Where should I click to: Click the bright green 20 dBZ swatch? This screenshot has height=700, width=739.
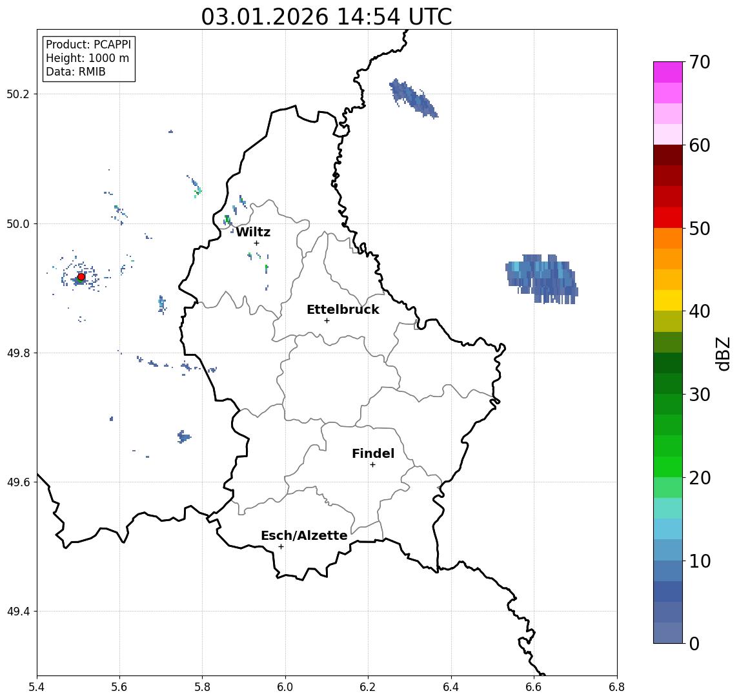tap(668, 466)
